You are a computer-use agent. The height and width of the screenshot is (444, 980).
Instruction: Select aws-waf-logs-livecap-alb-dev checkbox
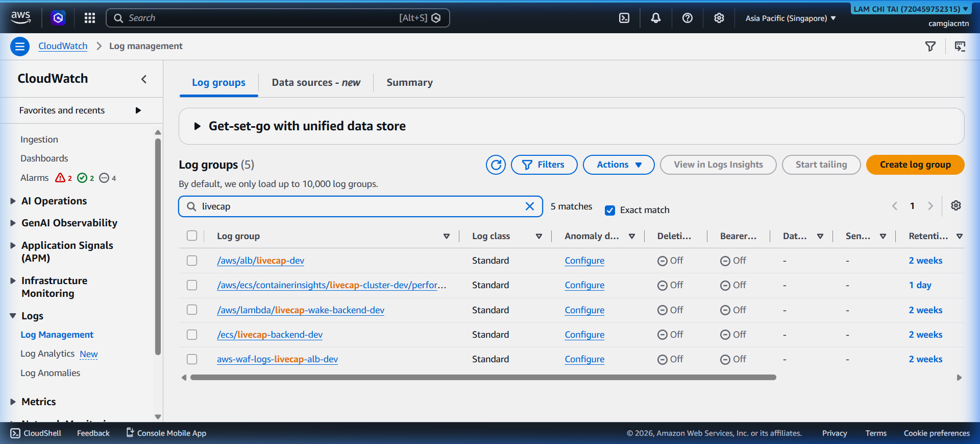(192, 359)
